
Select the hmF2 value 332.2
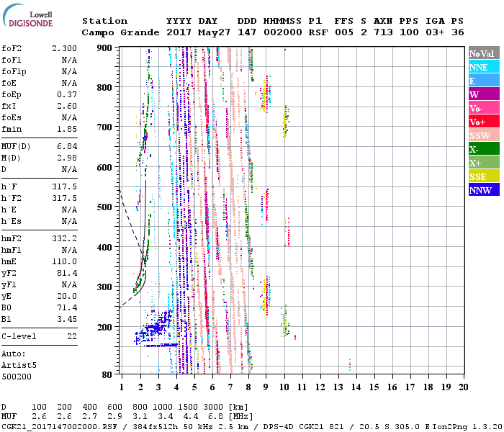64,237
